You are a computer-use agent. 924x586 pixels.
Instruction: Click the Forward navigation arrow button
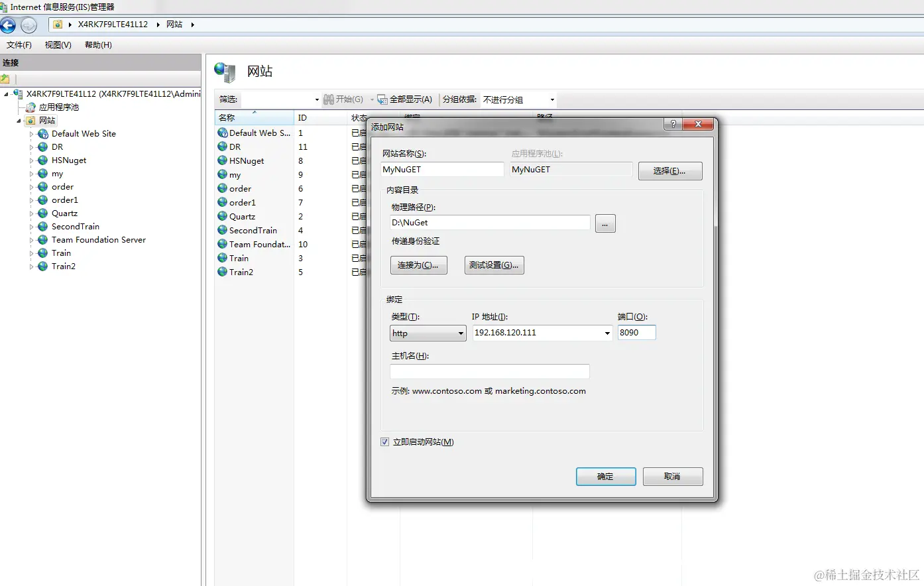click(29, 25)
